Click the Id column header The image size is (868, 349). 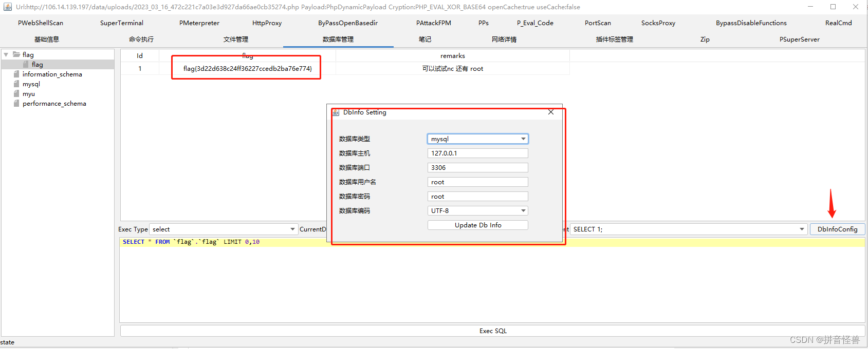coord(140,56)
